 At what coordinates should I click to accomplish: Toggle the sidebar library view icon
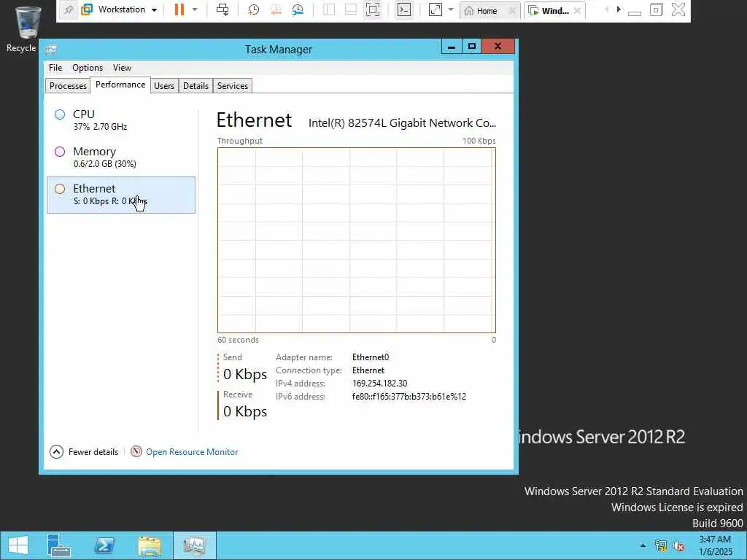(x=329, y=9)
